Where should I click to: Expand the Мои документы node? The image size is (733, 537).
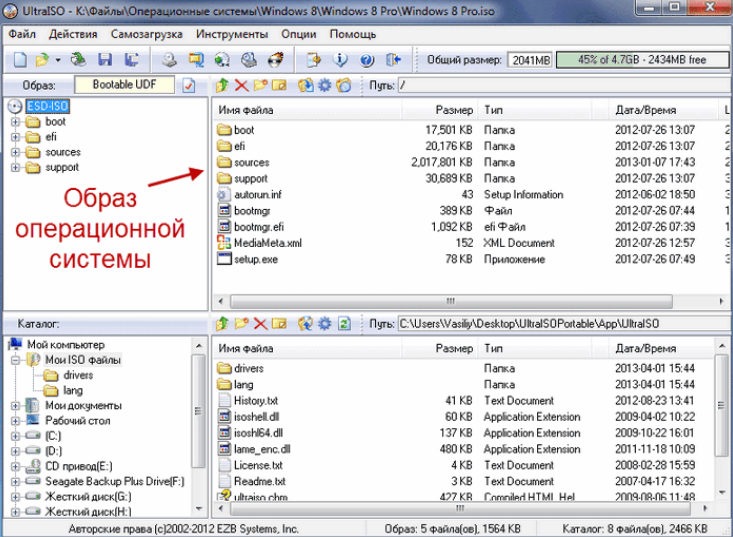click(x=15, y=406)
